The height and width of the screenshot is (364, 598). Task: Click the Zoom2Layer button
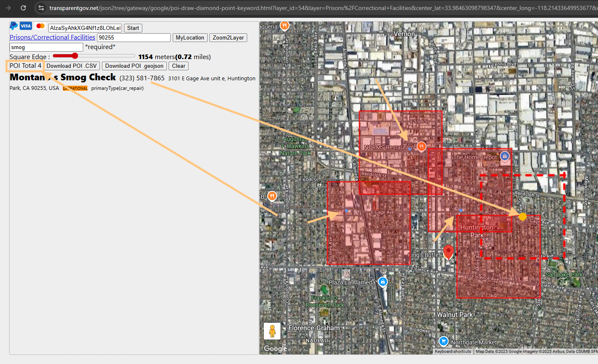coord(228,37)
